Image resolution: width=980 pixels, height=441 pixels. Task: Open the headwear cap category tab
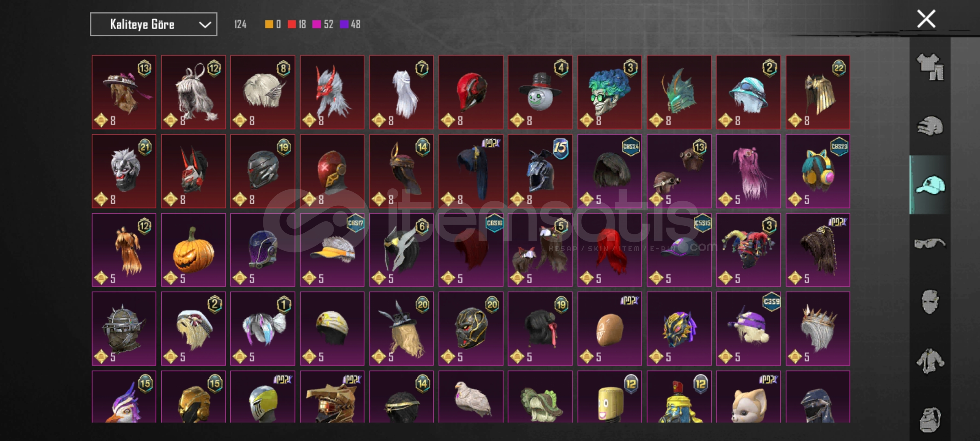930,185
